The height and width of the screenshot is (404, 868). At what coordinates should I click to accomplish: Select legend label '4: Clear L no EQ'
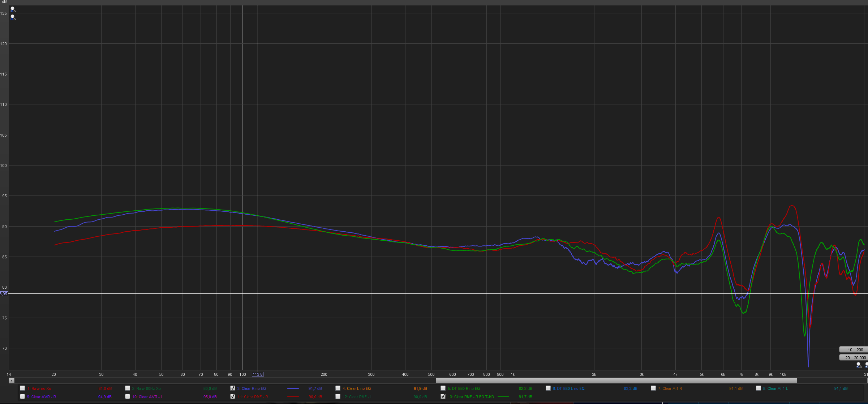click(x=356, y=388)
